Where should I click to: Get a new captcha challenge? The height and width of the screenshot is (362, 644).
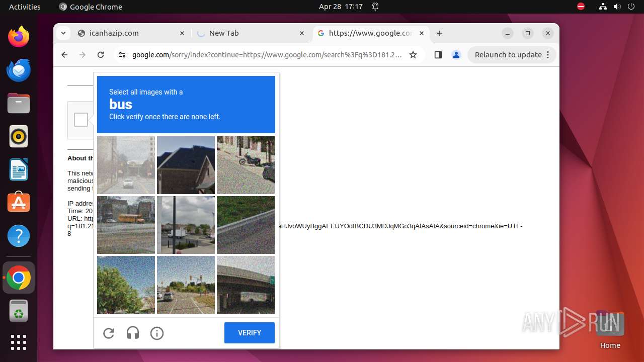pyautogui.click(x=109, y=333)
